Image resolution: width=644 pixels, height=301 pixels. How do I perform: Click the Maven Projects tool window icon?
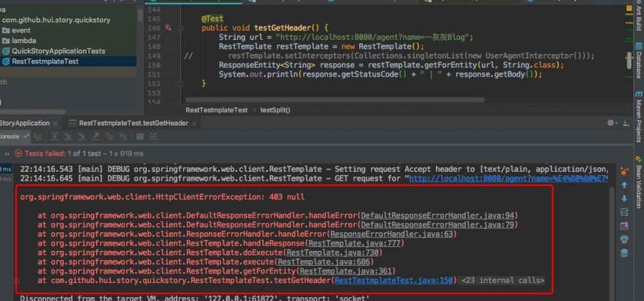coord(639,93)
